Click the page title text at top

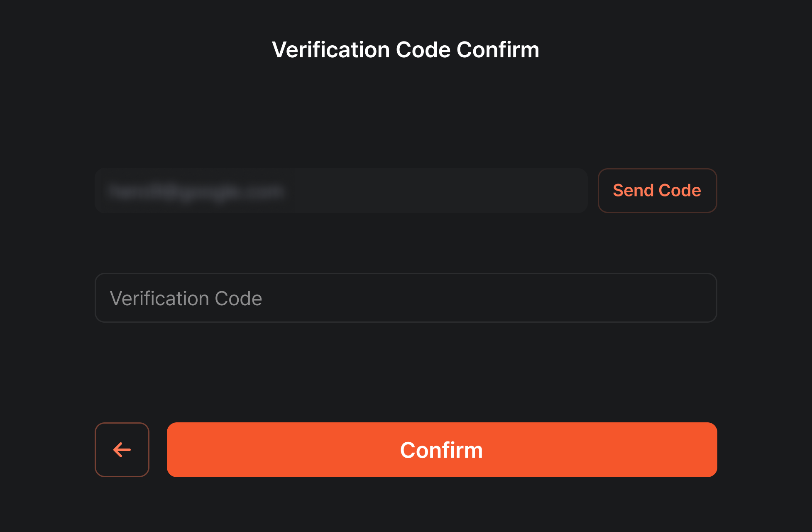406,50
